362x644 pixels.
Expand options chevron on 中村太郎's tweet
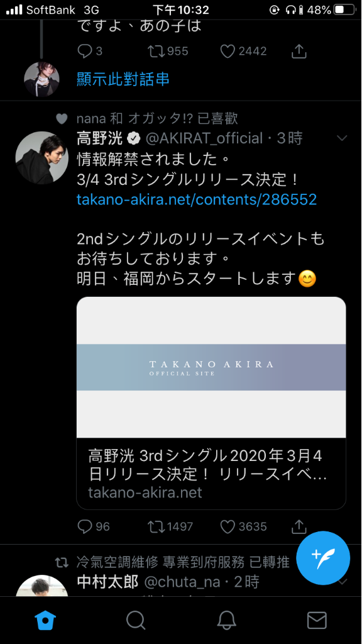[343, 582]
